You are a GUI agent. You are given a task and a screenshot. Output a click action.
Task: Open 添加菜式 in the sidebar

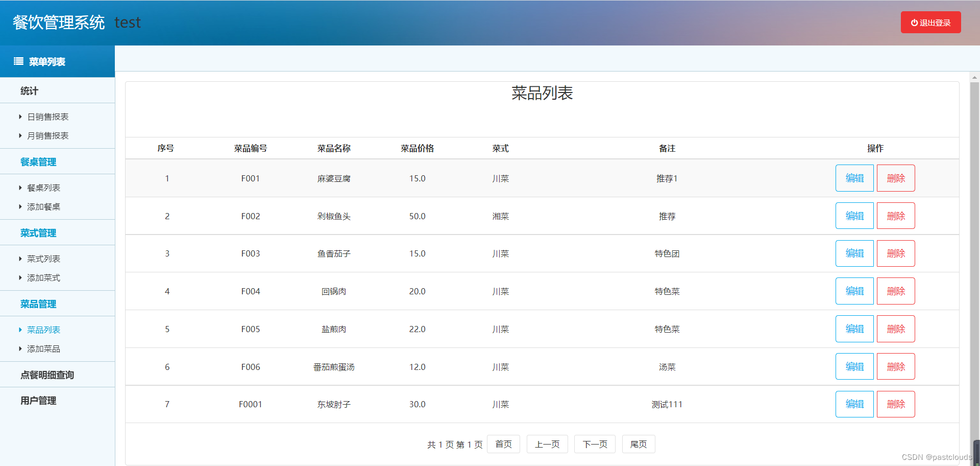(x=44, y=278)
